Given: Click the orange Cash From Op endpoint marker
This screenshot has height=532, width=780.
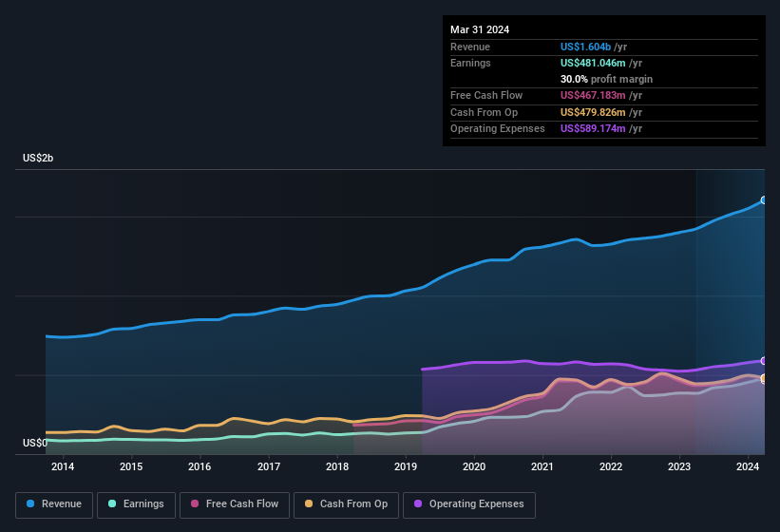Looking at the screenshot, I should tap(764, 378).
